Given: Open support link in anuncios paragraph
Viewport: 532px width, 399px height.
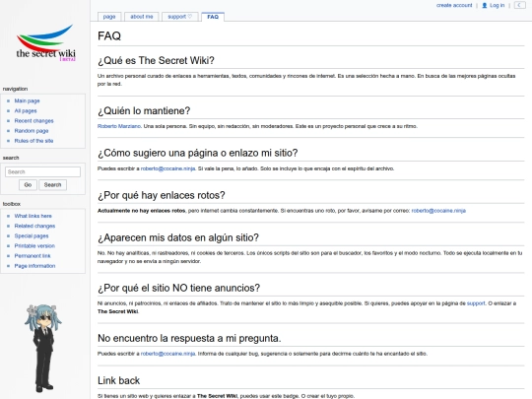Looking at the screenshot, I should (476, 303).
